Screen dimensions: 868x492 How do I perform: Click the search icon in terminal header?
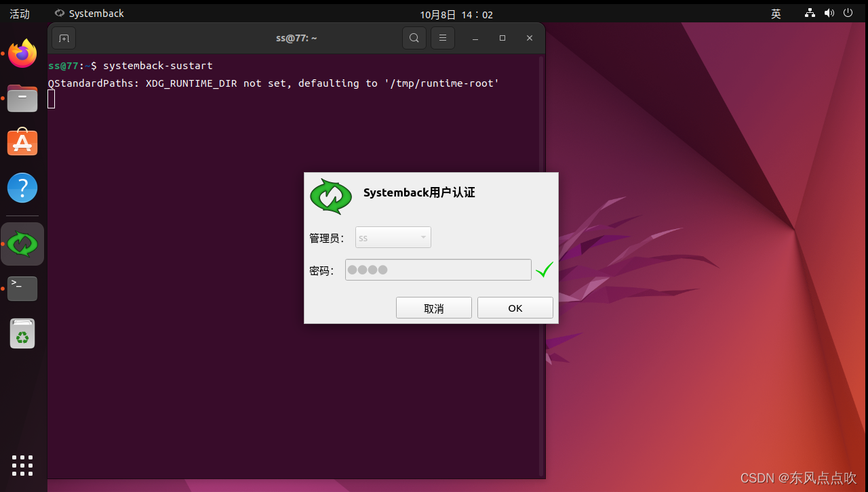(414, 38)
